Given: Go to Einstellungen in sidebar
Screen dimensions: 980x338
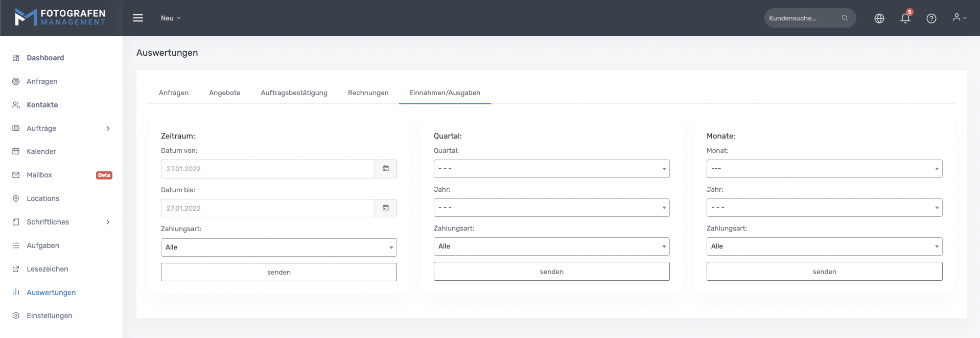Looking at the screenshot, I should pos(49,316).
